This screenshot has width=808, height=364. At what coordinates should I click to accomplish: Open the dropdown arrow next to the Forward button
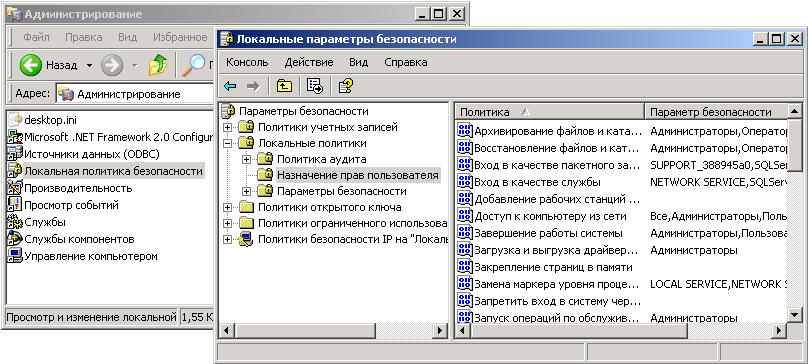134,65
